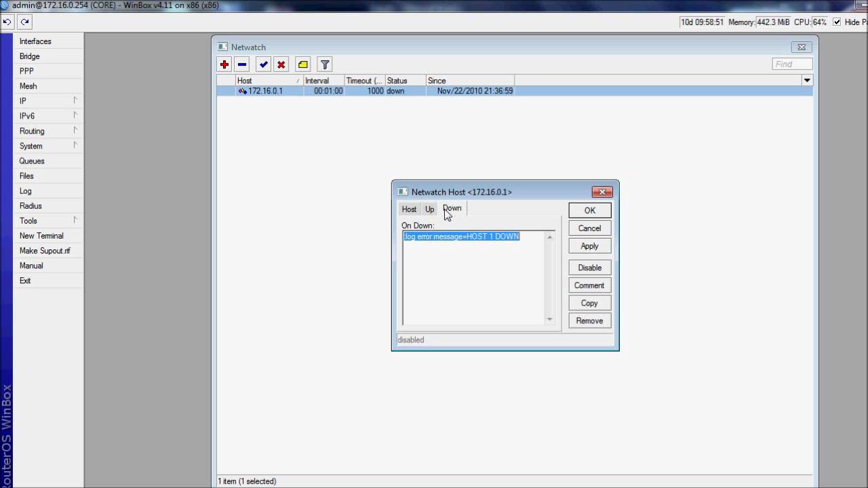Open the Manual menu item

[49, 265]
